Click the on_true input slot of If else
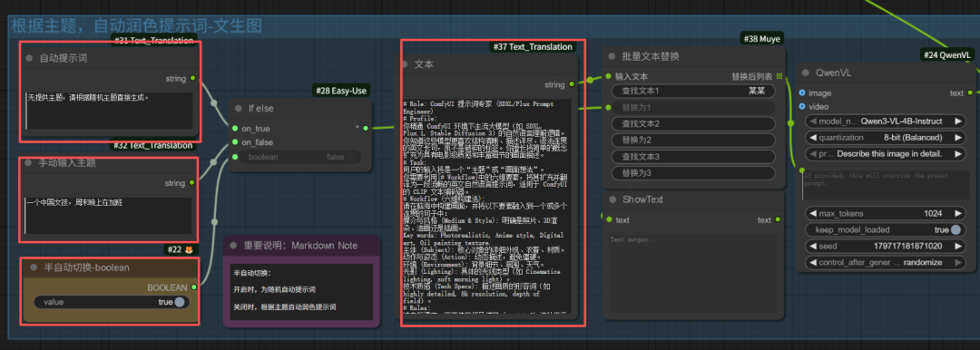 click(235, 129)
